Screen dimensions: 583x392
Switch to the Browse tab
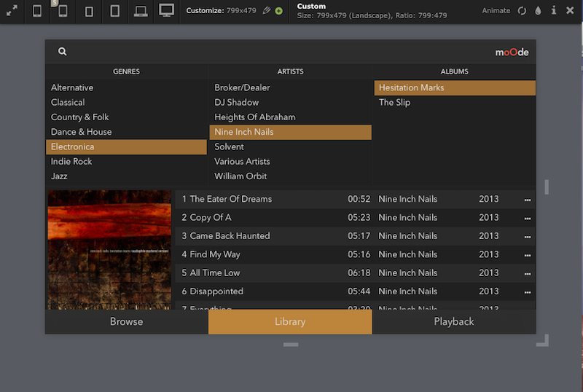[x=126, y=322]
